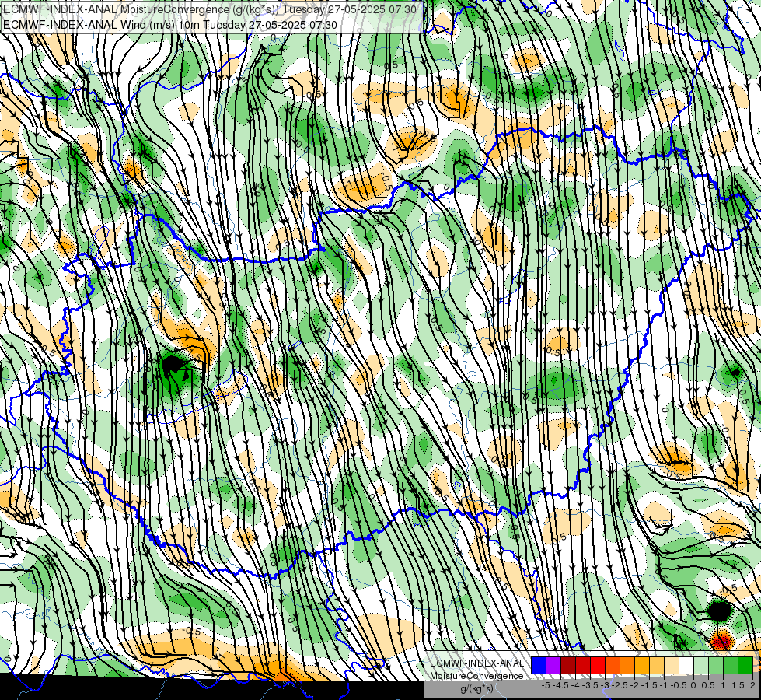Screen dimensions: 761x700
Task: Click the palest green swatch for 0 to 0.5
Action: click(701, 666)
